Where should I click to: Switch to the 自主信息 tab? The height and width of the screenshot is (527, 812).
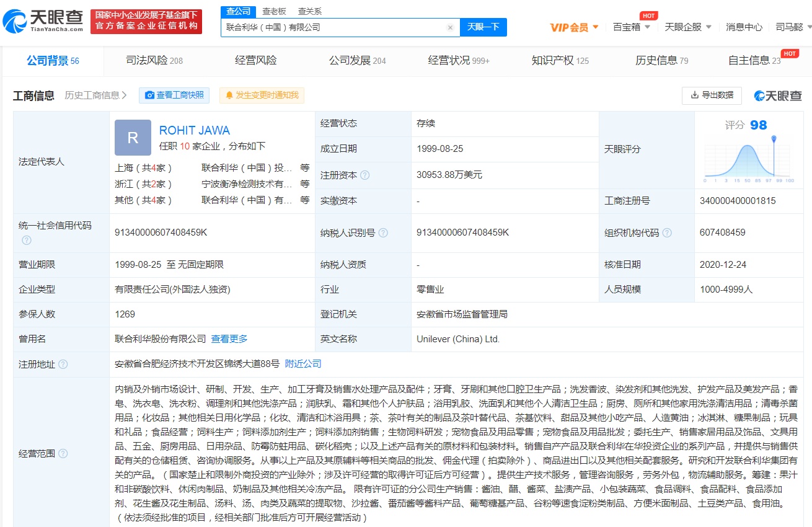tap(754, 60)
